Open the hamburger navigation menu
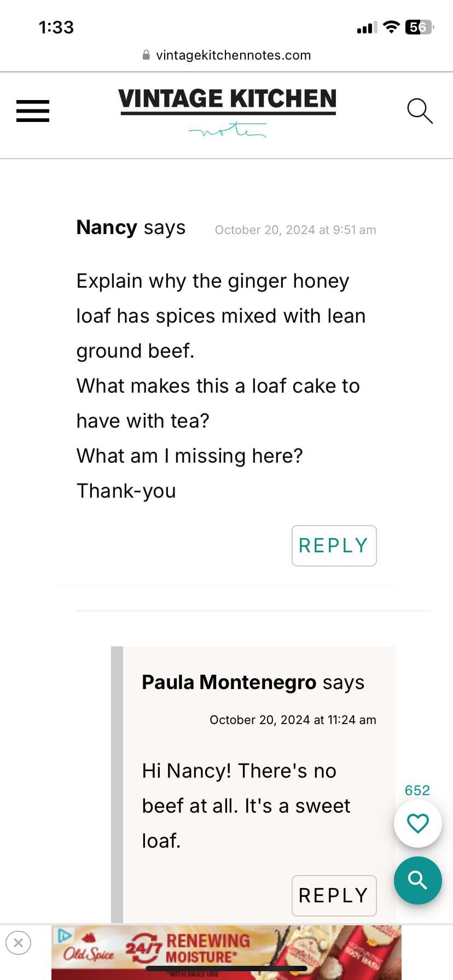The width and height of the screenshot is (453, 980). pyautogui.click(x=33, y=111)
